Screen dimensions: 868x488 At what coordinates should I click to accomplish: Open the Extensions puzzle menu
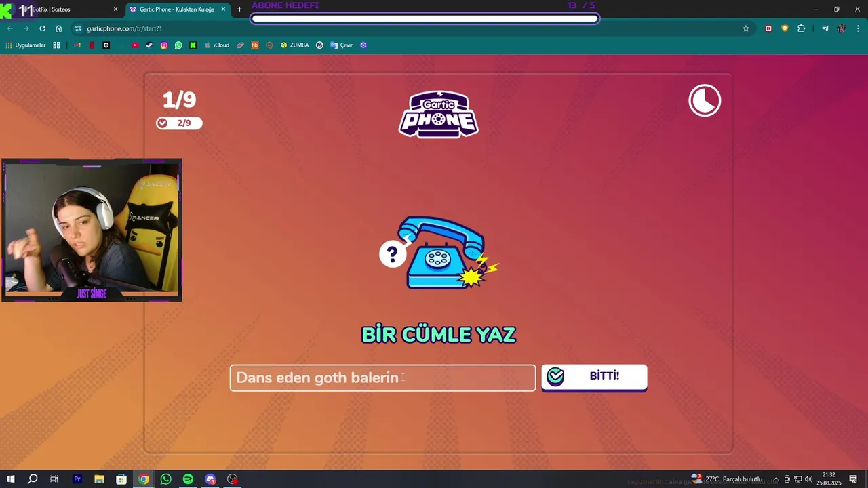[801, 28]
